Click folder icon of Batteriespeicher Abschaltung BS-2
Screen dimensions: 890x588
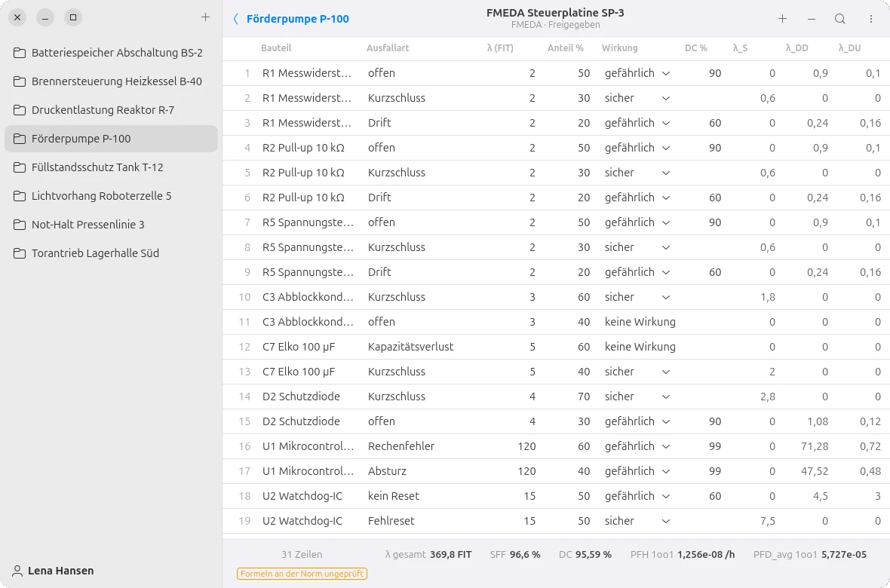20,53
